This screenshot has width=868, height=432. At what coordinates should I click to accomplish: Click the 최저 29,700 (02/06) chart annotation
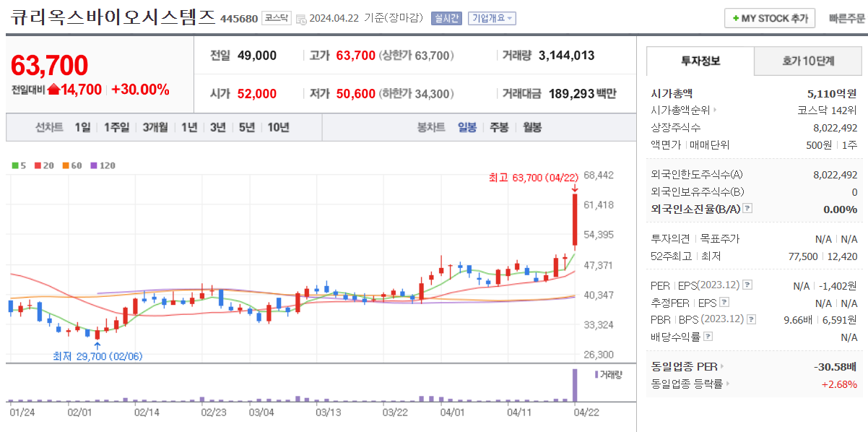click(x=97, y=355)
